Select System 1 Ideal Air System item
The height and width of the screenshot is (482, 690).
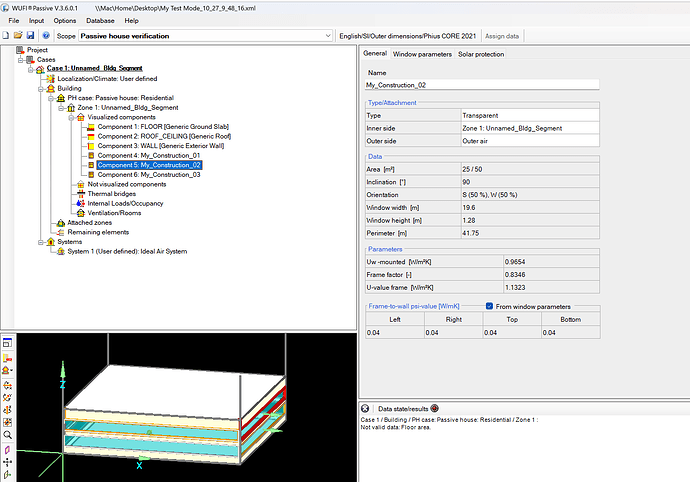(x=127, y=251)
